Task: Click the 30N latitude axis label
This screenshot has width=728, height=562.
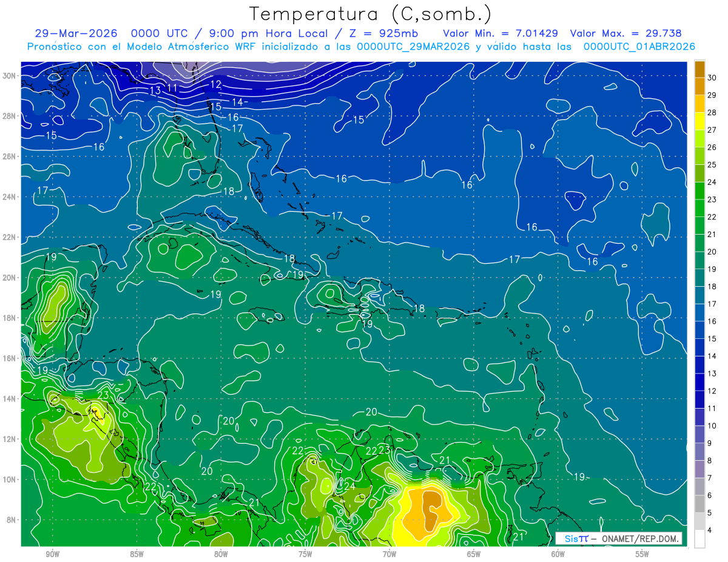Action: (x=8, y=76)
